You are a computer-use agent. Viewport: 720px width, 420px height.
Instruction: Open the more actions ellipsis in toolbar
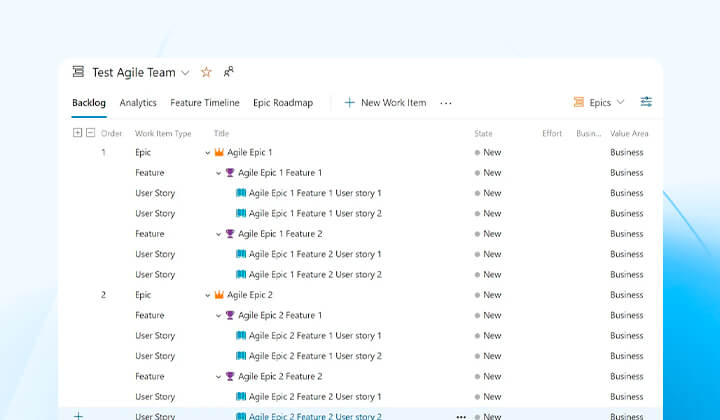coord(446,103)
